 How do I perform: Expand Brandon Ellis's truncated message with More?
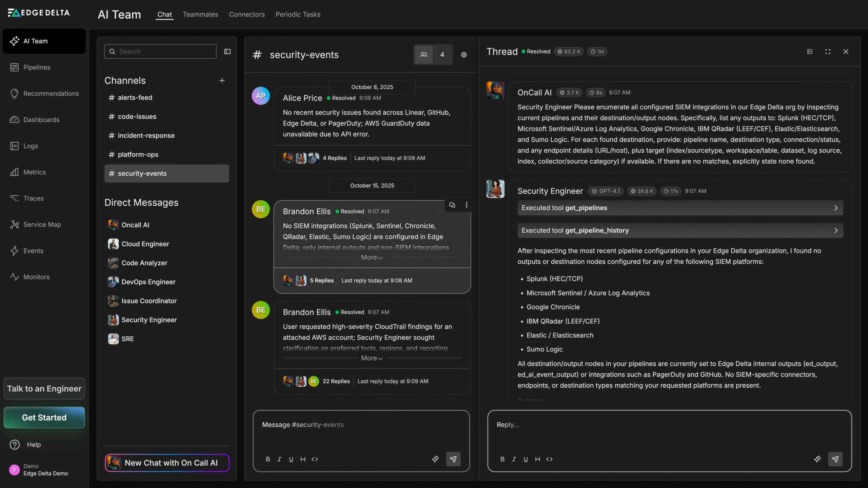[x=371, y=257]
